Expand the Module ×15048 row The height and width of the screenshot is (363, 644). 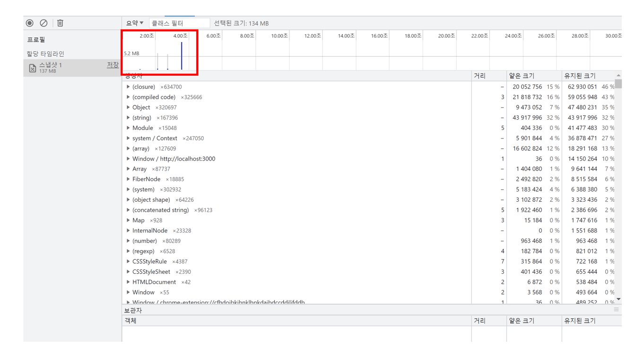tap(128, 128)
